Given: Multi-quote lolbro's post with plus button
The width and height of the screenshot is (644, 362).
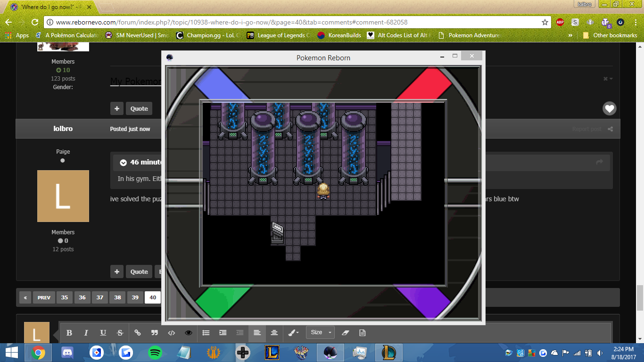Looking at the screenshot, I should tap(117, 271).
